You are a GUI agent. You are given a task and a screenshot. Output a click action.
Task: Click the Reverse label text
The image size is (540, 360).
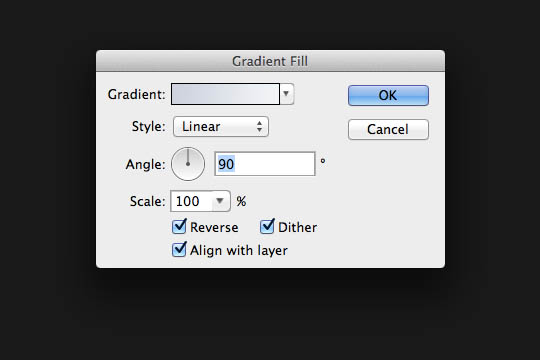point(214,227)
